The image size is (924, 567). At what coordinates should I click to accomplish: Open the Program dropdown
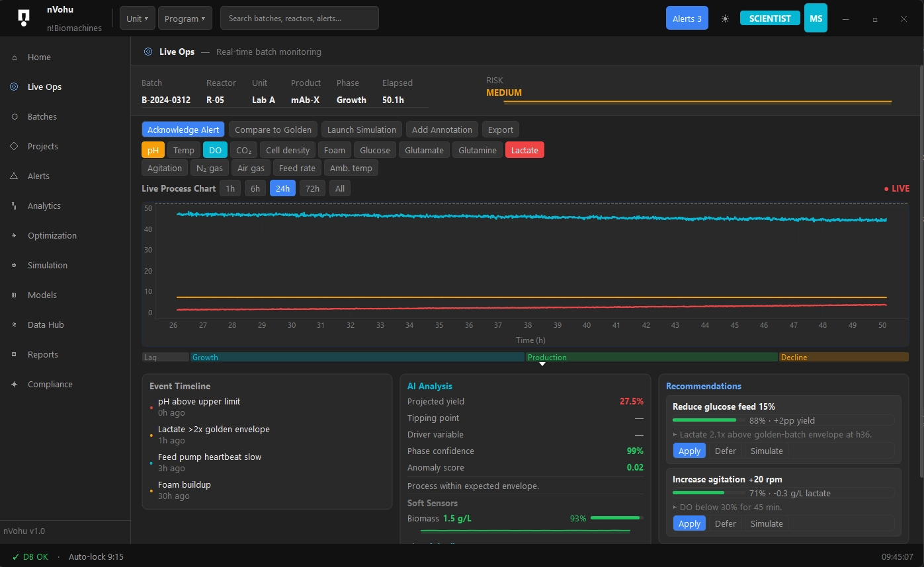185,19
